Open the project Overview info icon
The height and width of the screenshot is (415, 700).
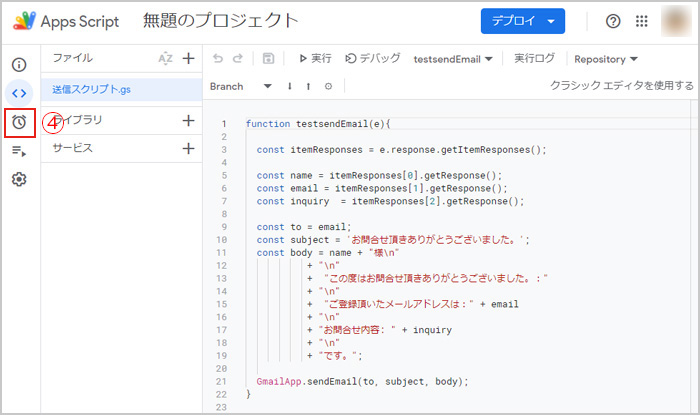tap(19, 65)
